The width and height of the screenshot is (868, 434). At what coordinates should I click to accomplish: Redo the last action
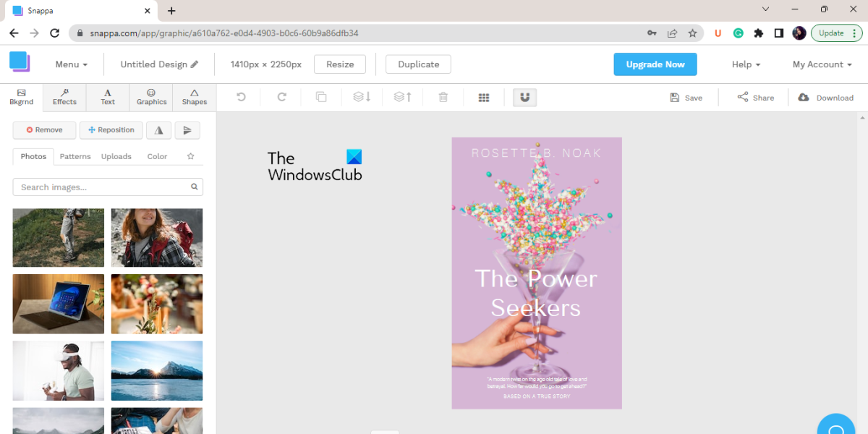(282, 97)
